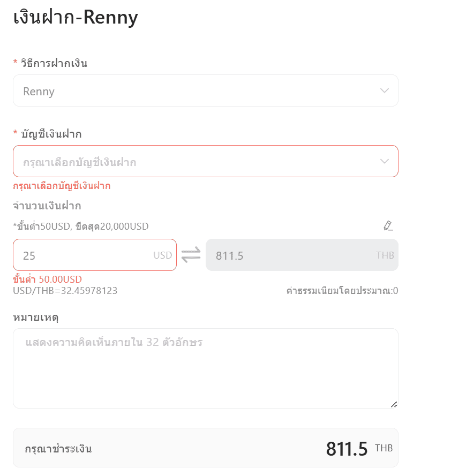451x476 pixels.
Task: Click the จำนวนเงินฝาก amount label
Action: pos(47,206)
